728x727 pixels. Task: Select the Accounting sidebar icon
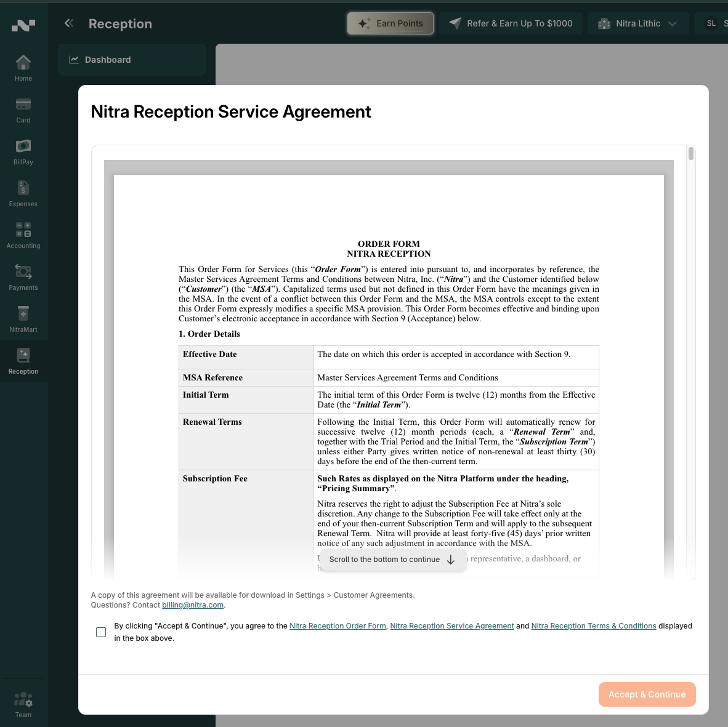click(23, 230)
